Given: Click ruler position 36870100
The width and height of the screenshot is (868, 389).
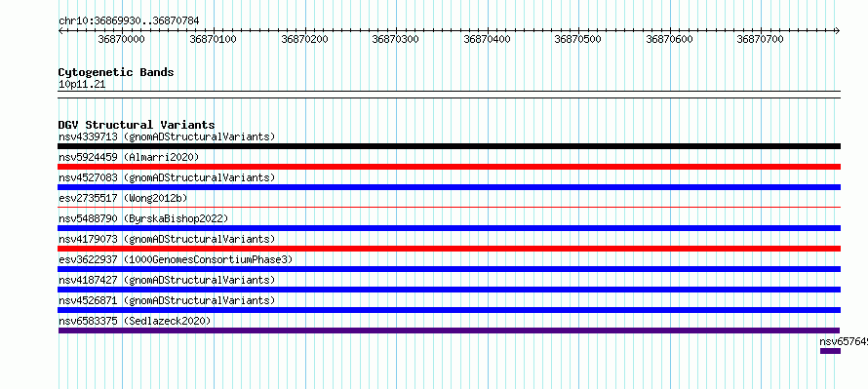Looking at the screenshot, I should (214, 39).
